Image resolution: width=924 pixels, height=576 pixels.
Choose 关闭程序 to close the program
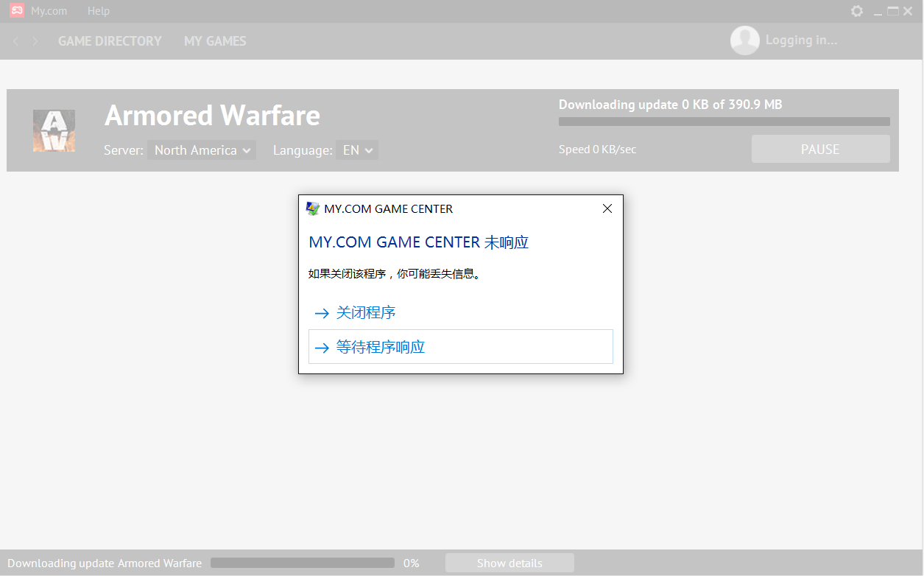(461, 313)
